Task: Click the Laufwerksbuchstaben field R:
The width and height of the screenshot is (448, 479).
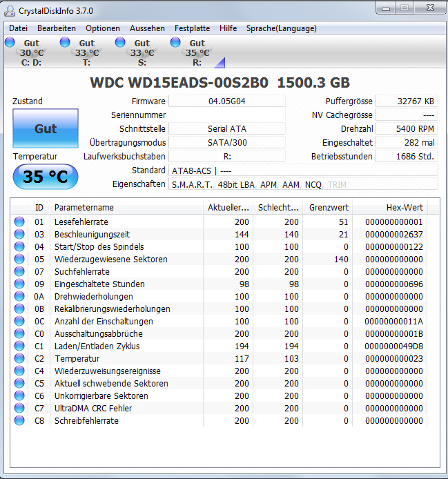Action: click(x=227, y=157)
